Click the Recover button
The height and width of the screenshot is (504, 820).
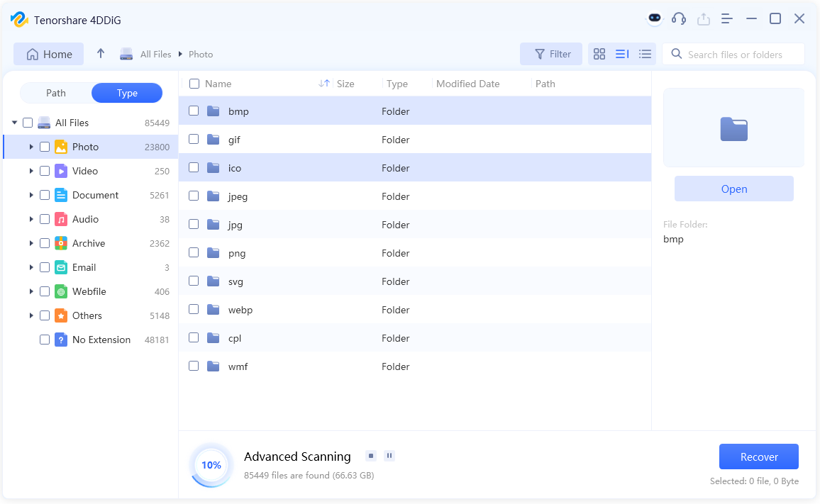pyautogui.click(x=758, y=457)
